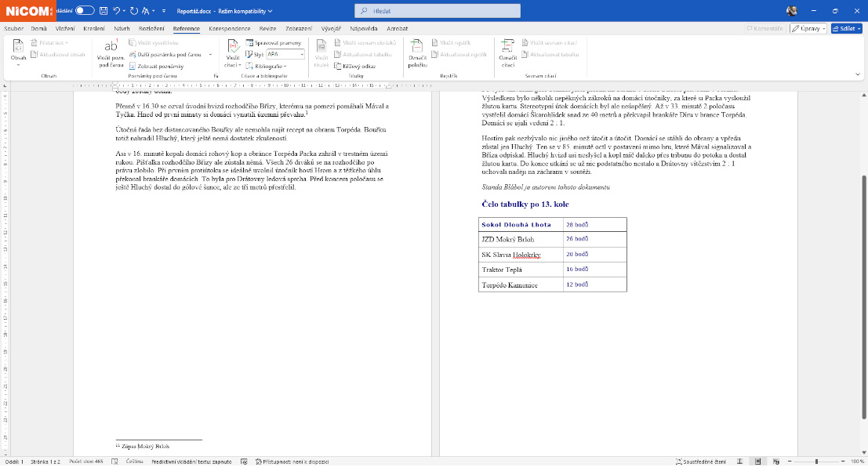Click the heading Čelo tabulky po 13. kole
Viewport: 868px width, 467px height.
pyautogui.click(x=525, y=205)
